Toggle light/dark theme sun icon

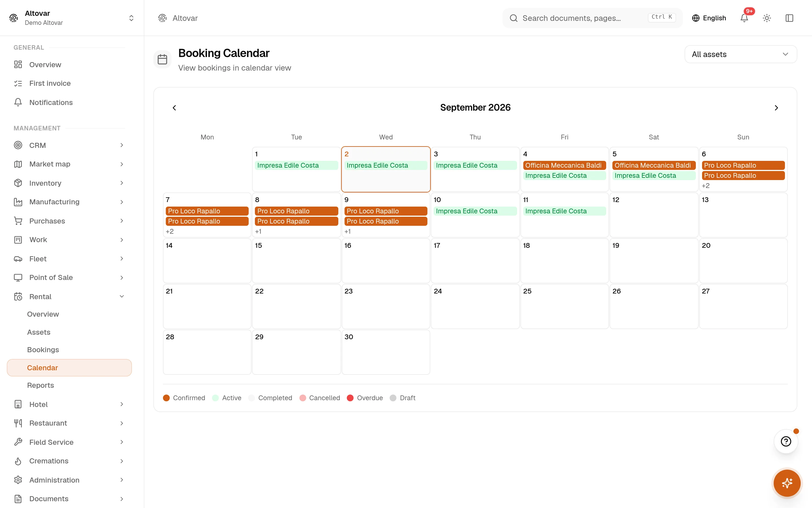click(x=767, y=18)
